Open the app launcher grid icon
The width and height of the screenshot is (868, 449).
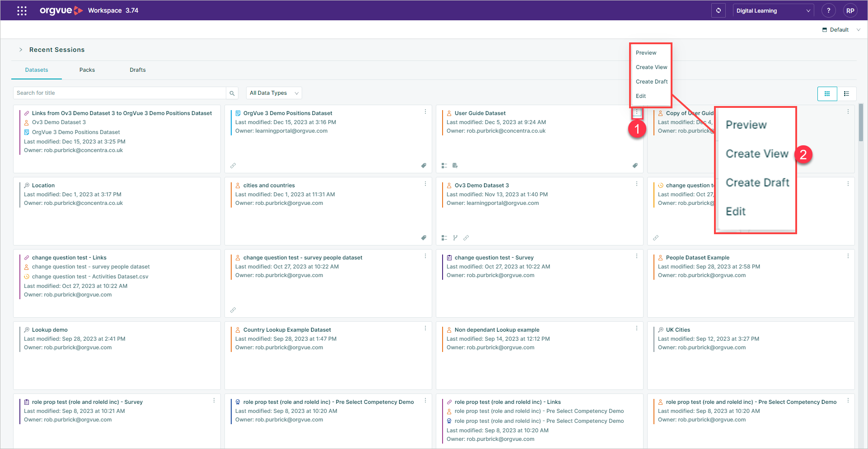point(22,10)
